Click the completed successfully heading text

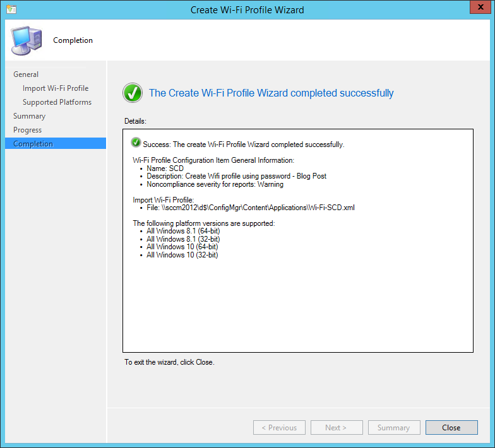(271, 93)
